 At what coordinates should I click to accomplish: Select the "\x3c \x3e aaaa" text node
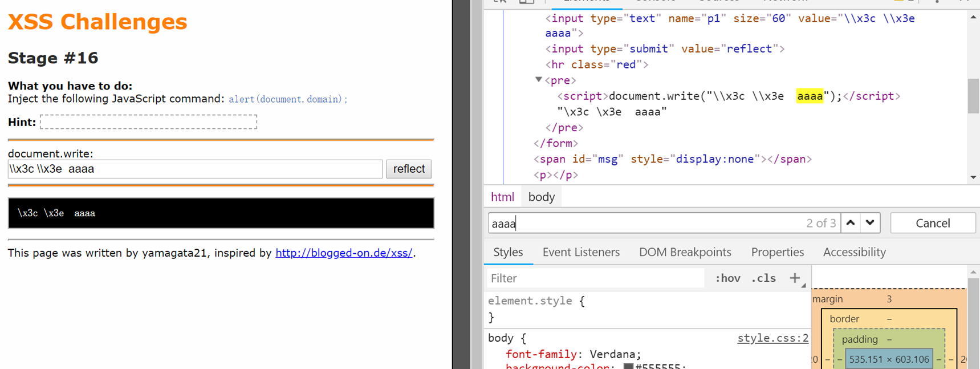pyautogui.click(x=612, y=112)
